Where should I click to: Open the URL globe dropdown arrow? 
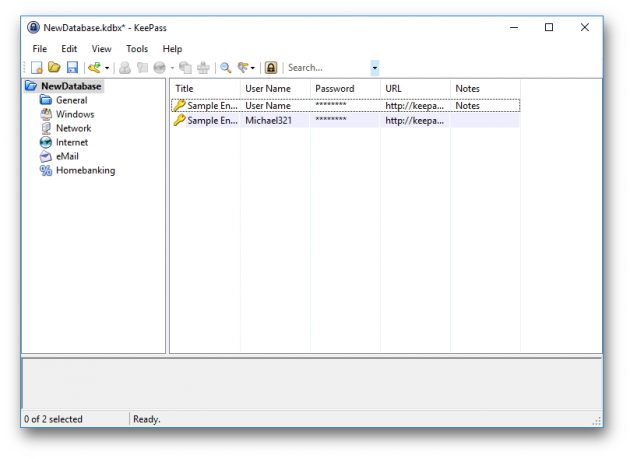[172, 68]
